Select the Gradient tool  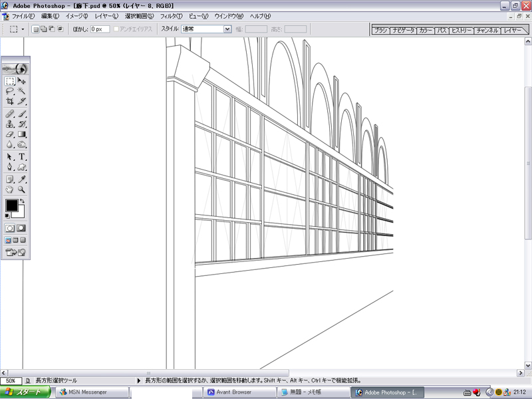(21, 134)
